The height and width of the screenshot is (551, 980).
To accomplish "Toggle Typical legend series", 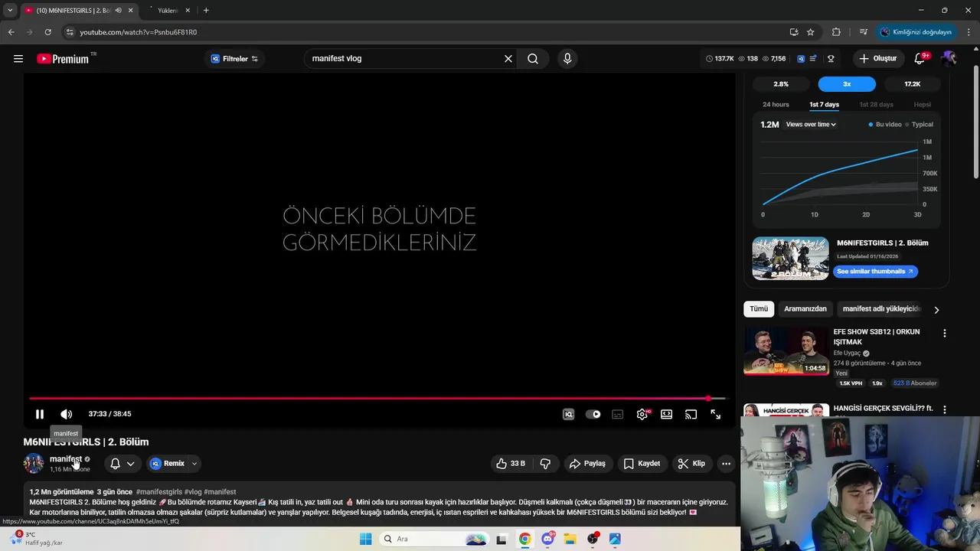I will click(920, 125).
